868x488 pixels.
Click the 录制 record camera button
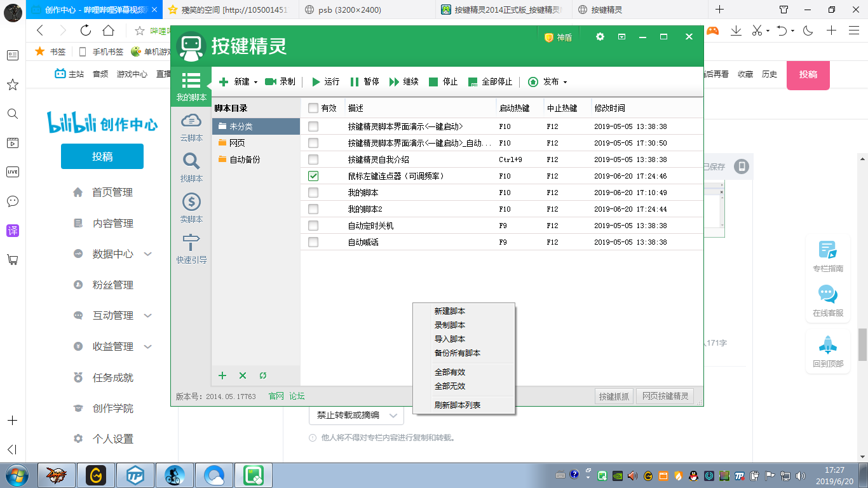click(280, 81)
